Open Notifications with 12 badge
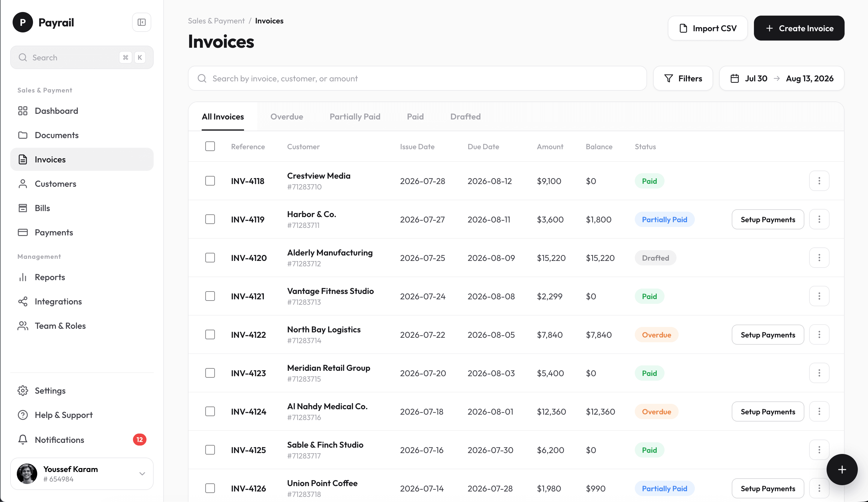Image resolution: width=868 pixels, height=502 pixels. point(82,440)
